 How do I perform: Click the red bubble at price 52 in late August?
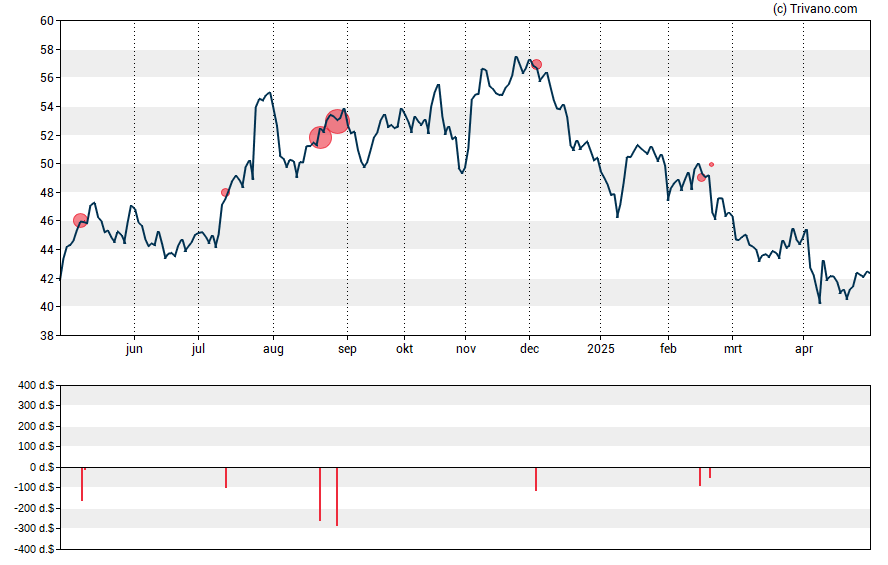coord(320,137)
